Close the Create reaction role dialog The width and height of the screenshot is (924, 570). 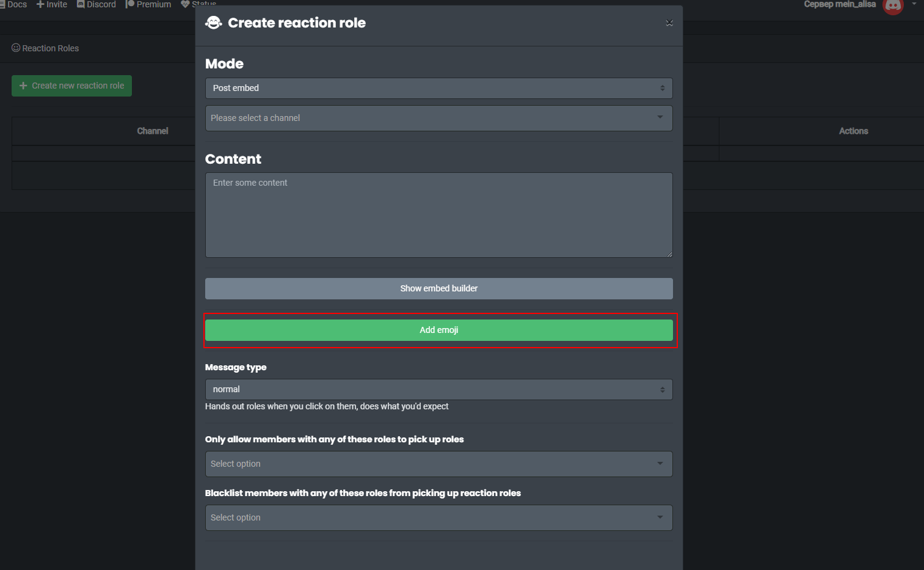click(x=669, y=23)
